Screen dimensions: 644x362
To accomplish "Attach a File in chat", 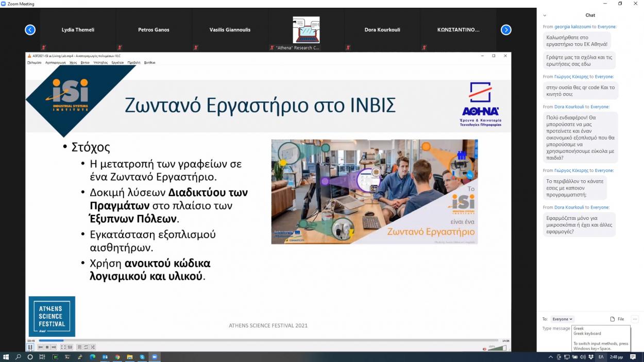I will pos(617,319).
